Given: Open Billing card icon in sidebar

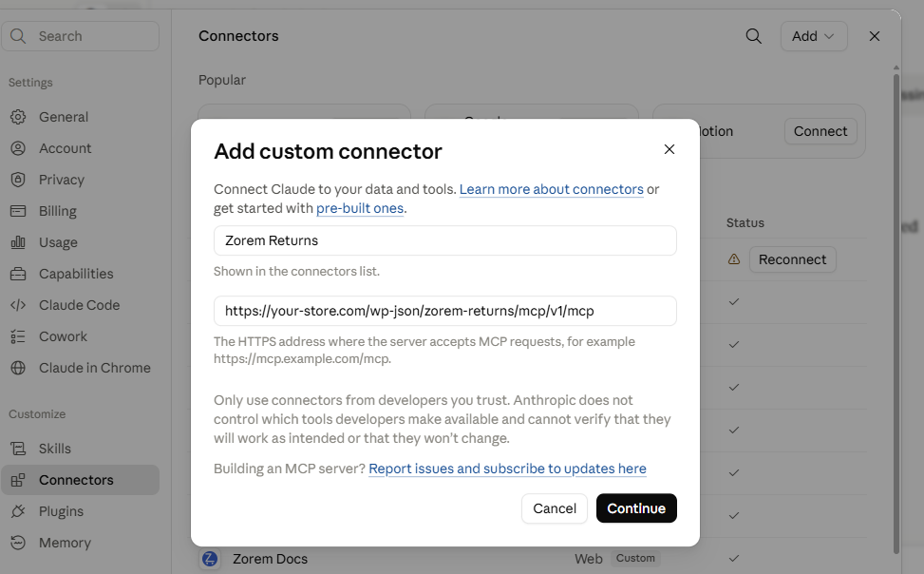Looking at the screenshot, I should [18, 211].
